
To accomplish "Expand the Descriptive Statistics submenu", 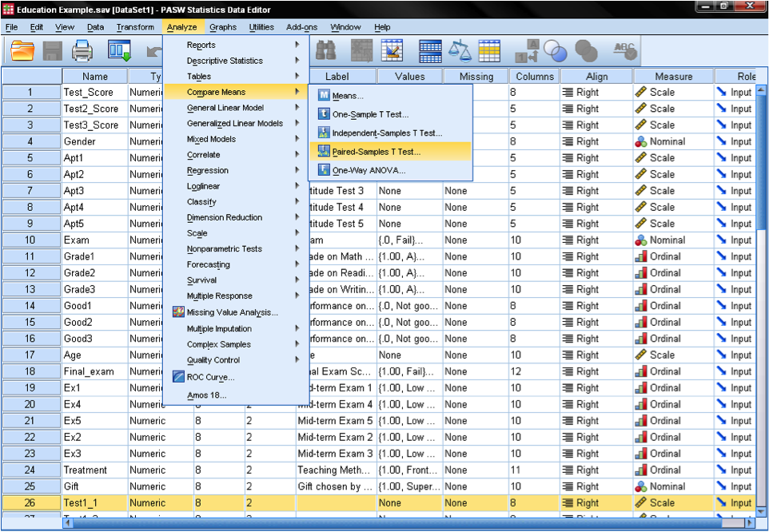I will (225, 61).
